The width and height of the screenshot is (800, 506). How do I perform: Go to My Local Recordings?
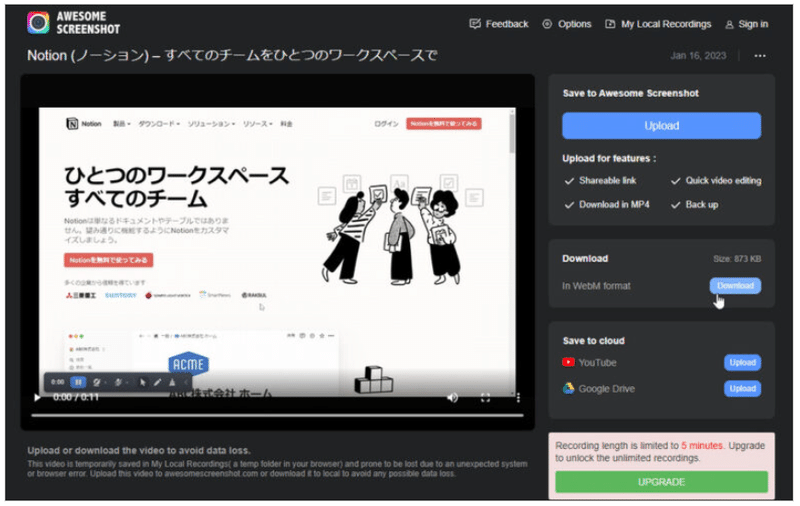658,24
